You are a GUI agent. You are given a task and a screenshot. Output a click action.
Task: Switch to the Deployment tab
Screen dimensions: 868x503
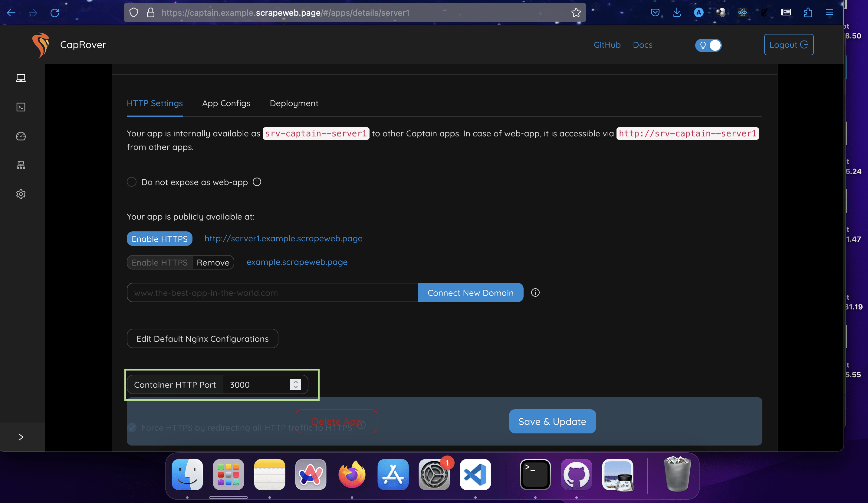tap(294, 103)
